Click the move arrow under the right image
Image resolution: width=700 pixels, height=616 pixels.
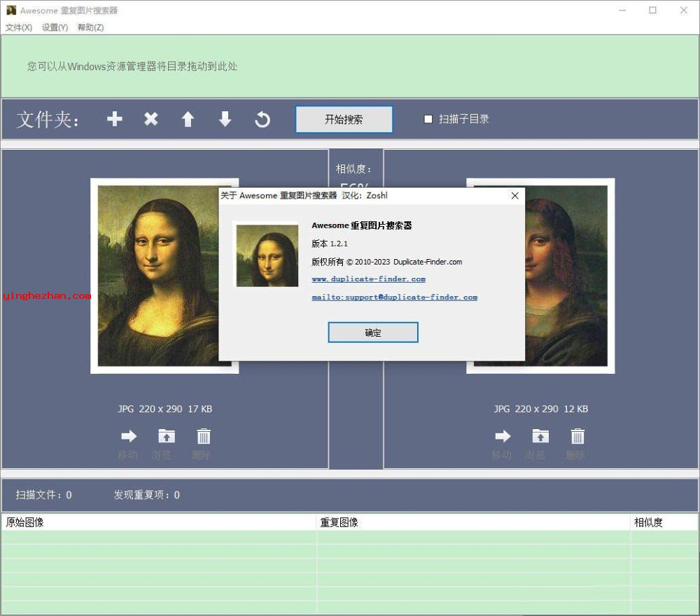pyautogui.click(x=503, y=436)
